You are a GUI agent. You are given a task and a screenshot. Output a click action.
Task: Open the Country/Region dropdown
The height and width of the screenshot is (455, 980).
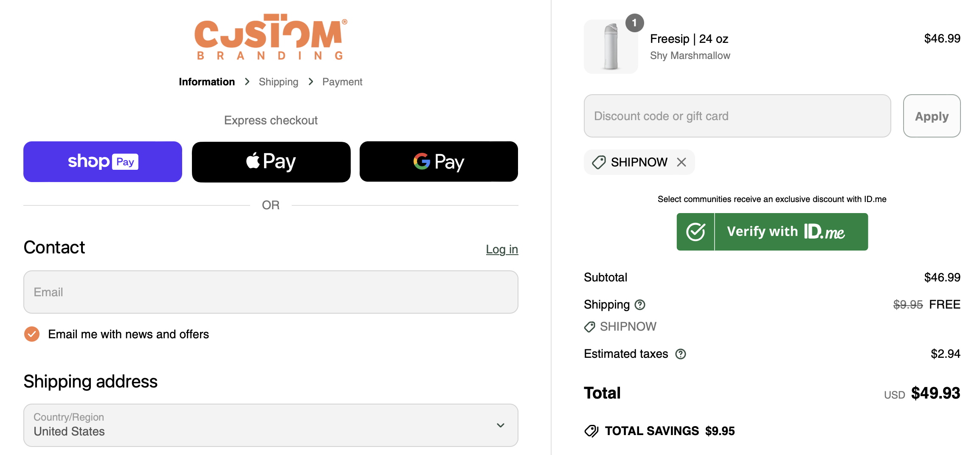(270, 425)
